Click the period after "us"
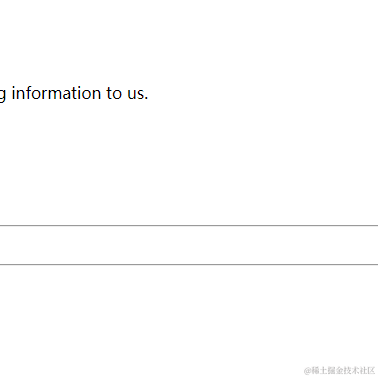This screenshot has height=378, width=378. tap(146, 99)
